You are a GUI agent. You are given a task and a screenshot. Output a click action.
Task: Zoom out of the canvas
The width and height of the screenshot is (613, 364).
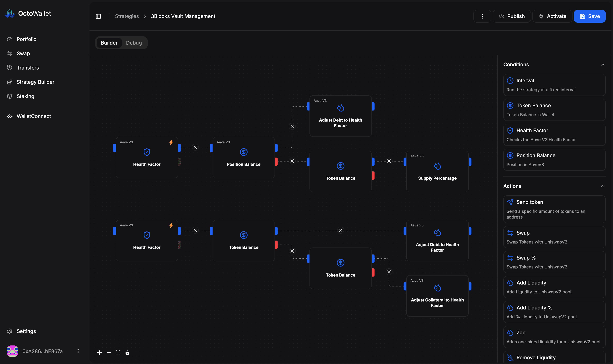tap(109, 352)
